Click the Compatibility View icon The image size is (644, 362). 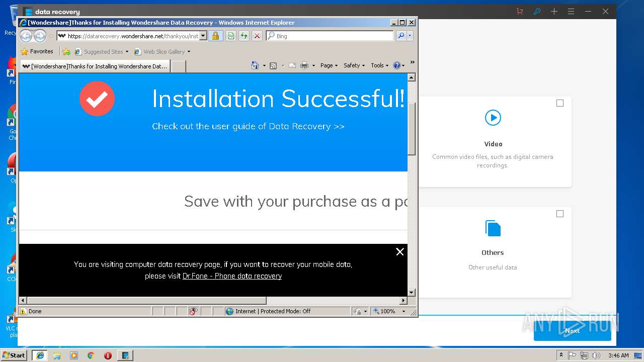tap(231, 36)
